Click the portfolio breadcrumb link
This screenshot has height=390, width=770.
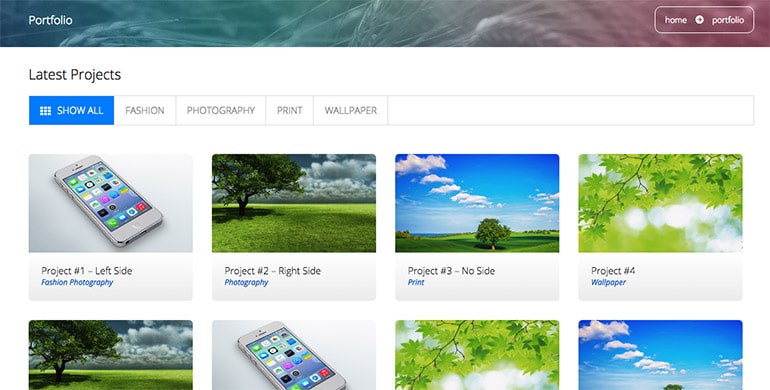click(x=728, y=20)
